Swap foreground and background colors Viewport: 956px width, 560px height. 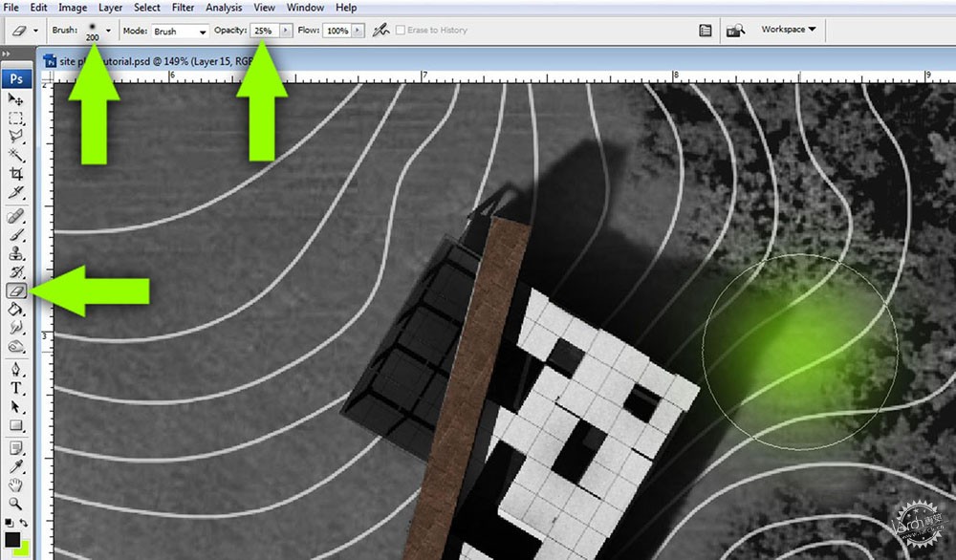click(23, 523)
